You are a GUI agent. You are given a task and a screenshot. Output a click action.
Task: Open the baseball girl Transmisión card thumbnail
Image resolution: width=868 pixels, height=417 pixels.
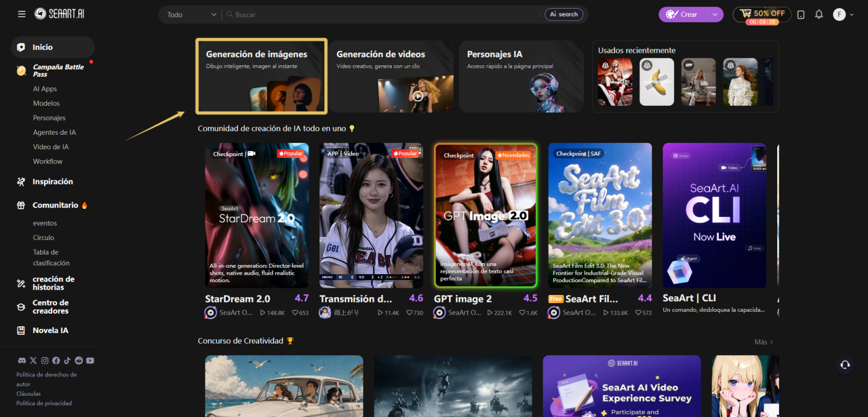click(x=372, y=216)
